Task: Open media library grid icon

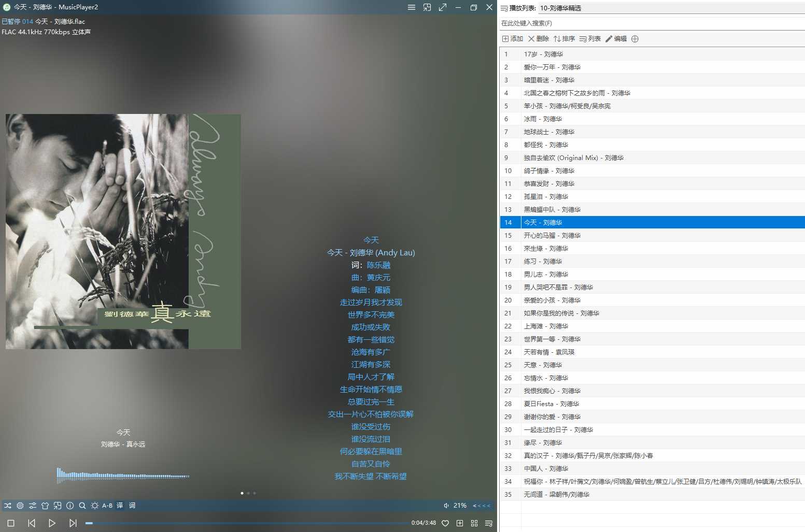Action: click(474, 523)
